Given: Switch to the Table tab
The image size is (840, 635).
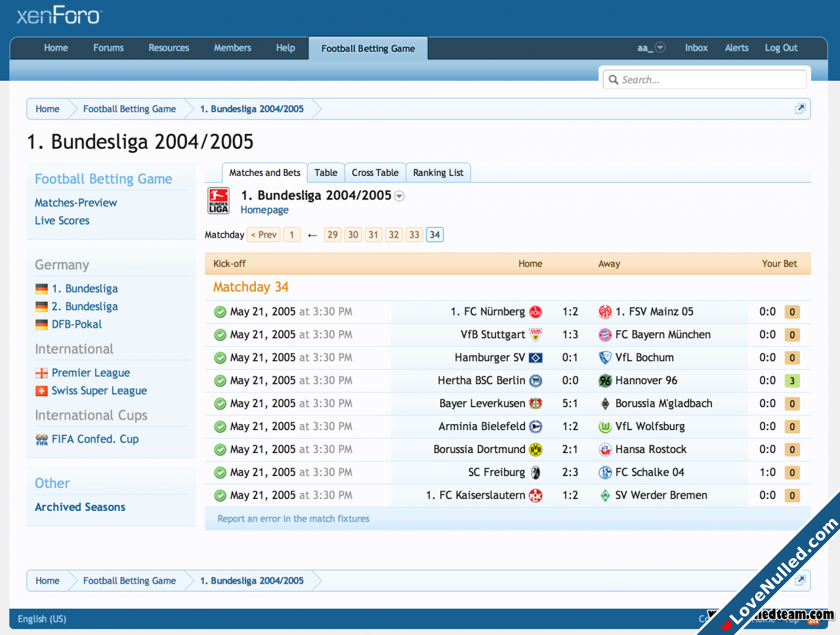Looking at the screenshot, I should [325, 173].
